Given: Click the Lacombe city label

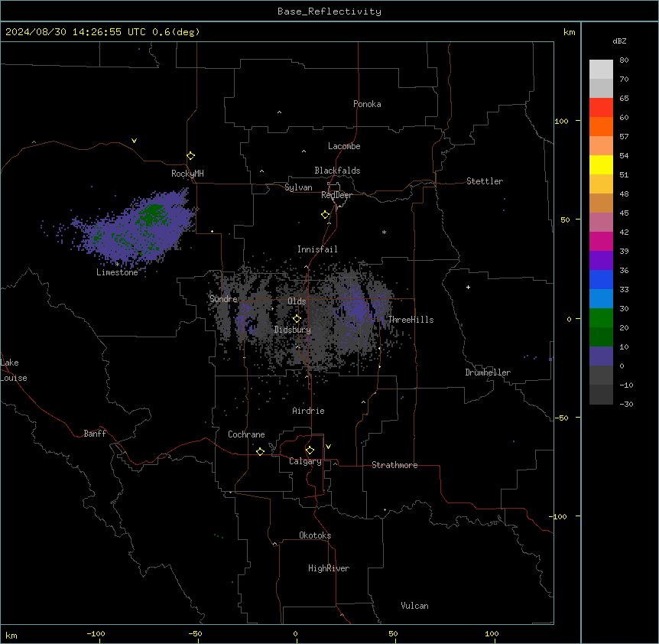Looking at the screenshot, I should (344, 146).
